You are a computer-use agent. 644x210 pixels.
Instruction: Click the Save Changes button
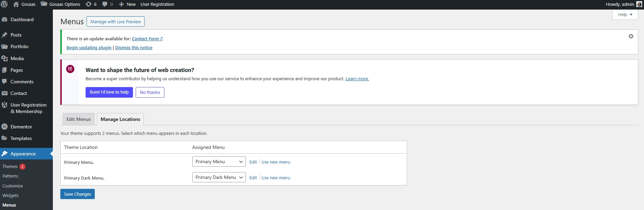click(x=77, y=194)
